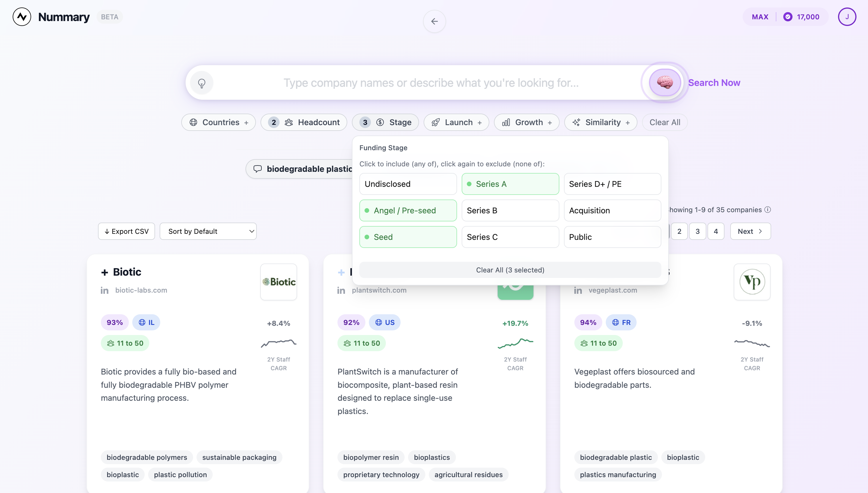Open the Similarity filter dropdown
868x493 pixels.
click(601, 122)
